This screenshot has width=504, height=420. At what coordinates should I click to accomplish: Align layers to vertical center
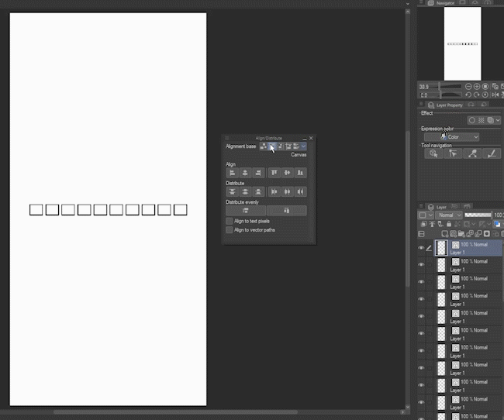[x=287, y=173]
